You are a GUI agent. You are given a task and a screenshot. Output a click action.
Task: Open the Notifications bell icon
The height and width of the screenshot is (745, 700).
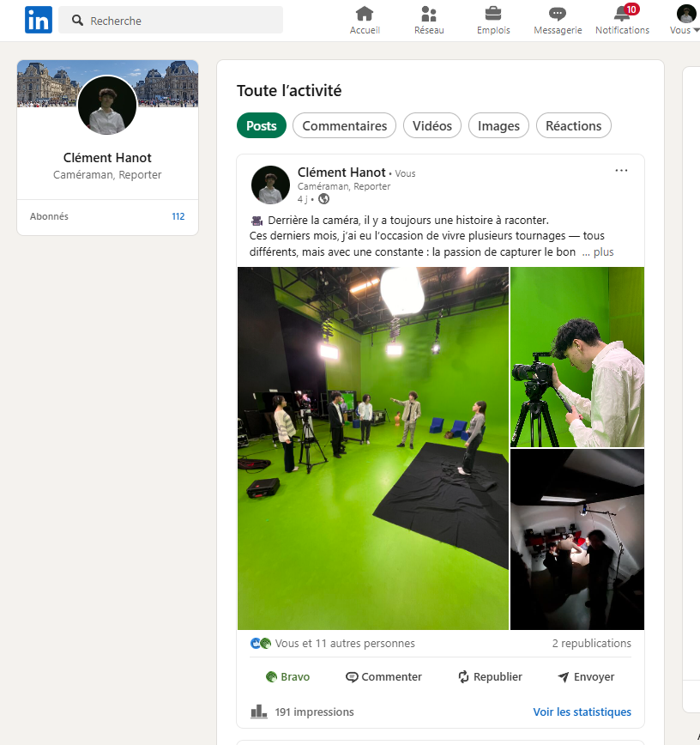coord(622,14)
